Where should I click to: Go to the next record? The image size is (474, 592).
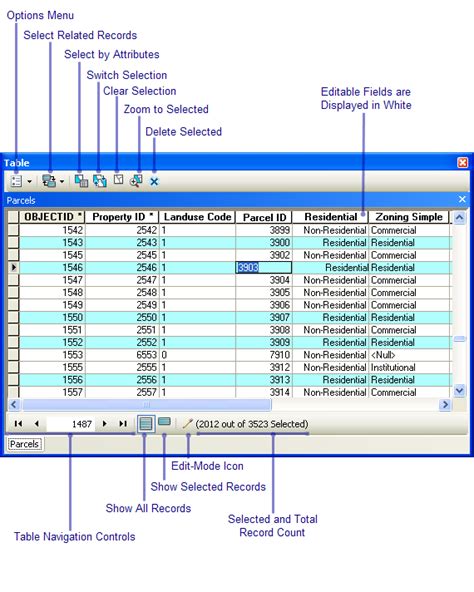(x=105, y=424)
